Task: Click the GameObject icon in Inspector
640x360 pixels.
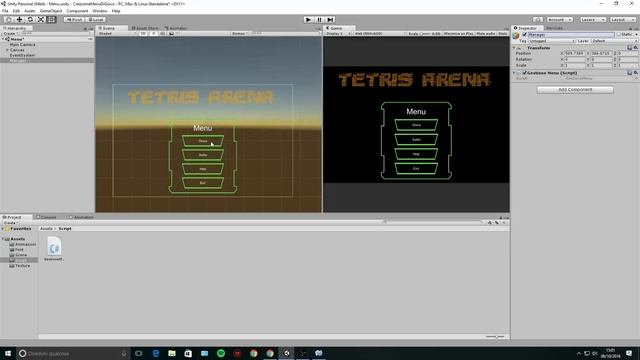Action: coord(516,36)
